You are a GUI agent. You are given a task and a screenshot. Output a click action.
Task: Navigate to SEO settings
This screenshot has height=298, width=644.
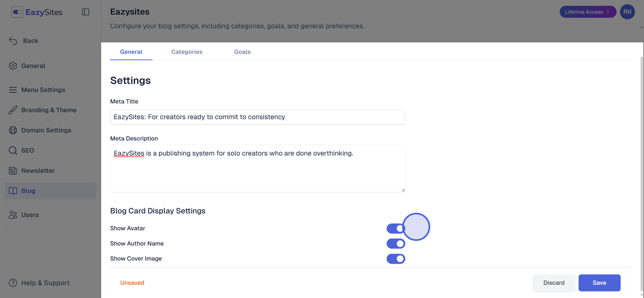(50, 150)
